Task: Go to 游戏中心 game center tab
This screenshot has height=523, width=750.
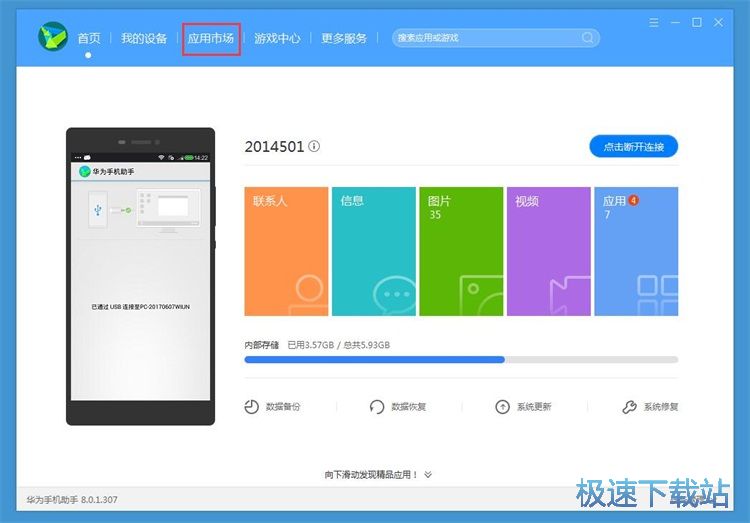Action: [x=277, y=38]
